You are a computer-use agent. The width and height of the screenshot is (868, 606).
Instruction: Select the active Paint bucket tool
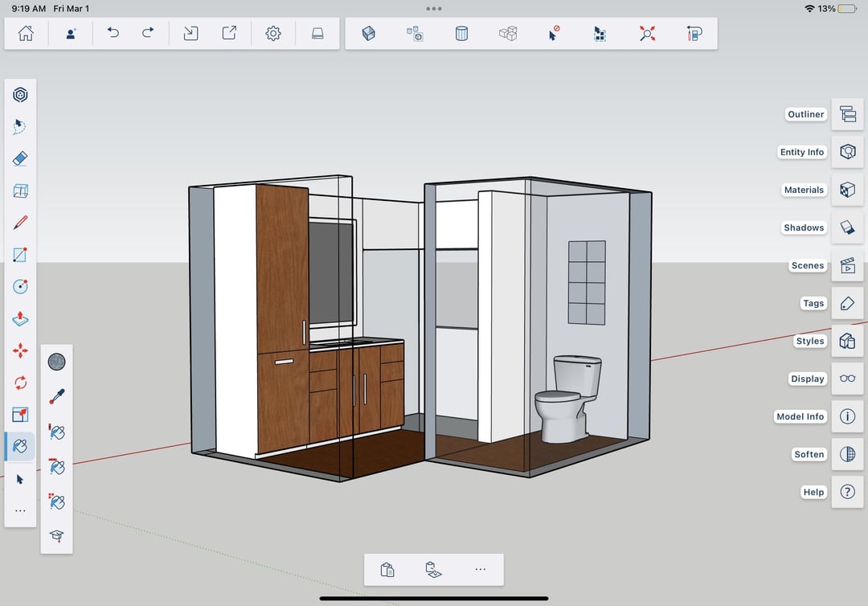(x=20, y=446)
